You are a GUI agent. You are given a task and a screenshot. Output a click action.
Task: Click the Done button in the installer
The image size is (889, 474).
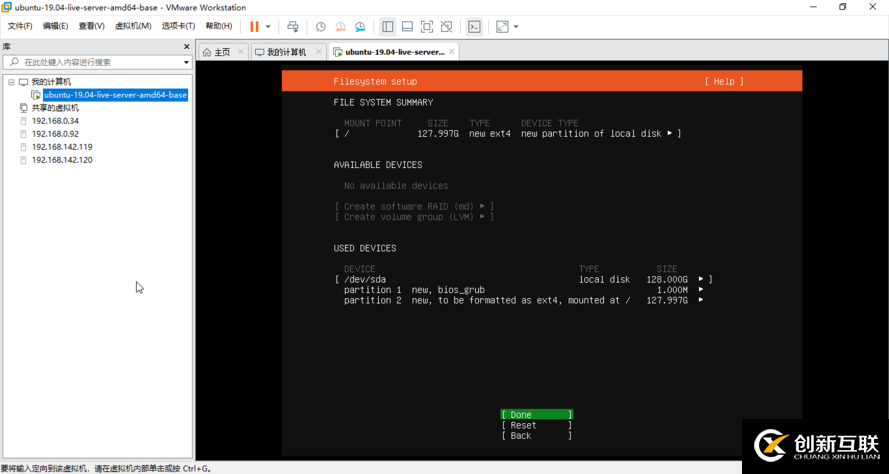coord(536,414)
